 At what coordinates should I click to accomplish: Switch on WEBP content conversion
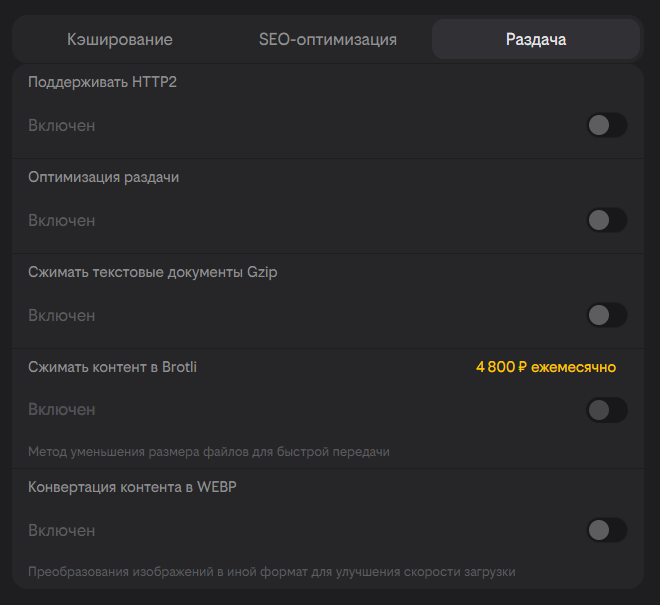click(606, 530)
